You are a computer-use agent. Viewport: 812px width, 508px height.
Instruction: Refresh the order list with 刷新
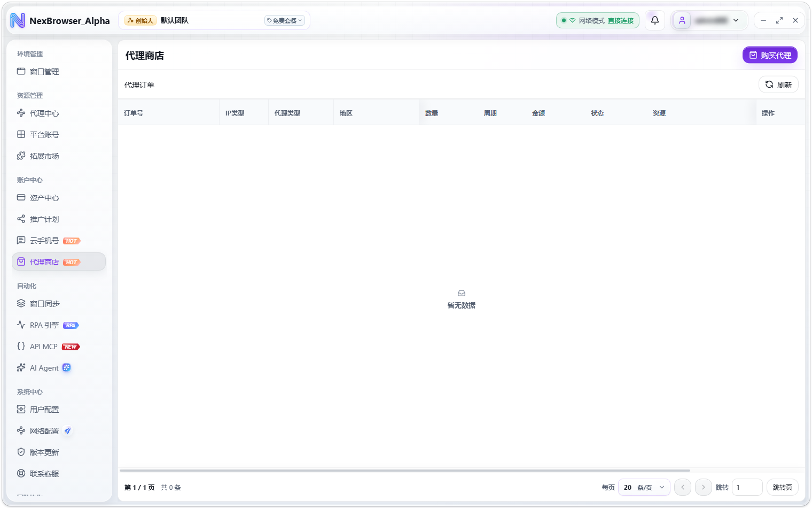(778, 84)
